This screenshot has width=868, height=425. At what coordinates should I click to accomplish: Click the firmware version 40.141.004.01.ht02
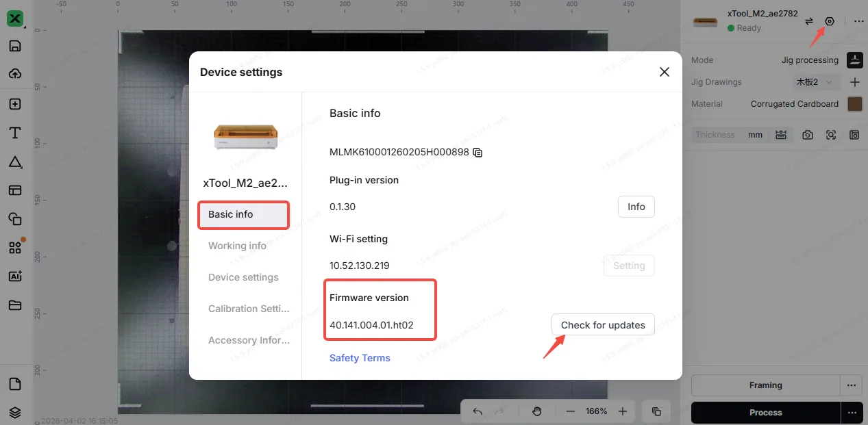372,325
